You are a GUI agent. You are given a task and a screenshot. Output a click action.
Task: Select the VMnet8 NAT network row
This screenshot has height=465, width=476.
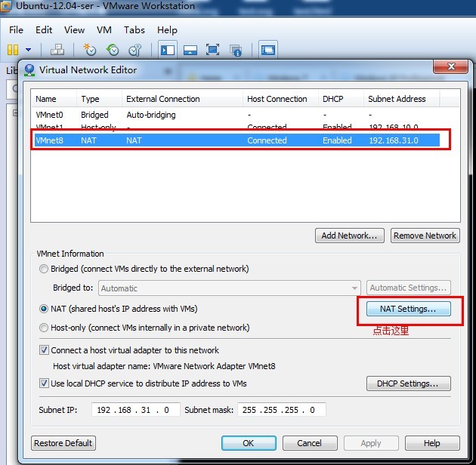[236, 140]
